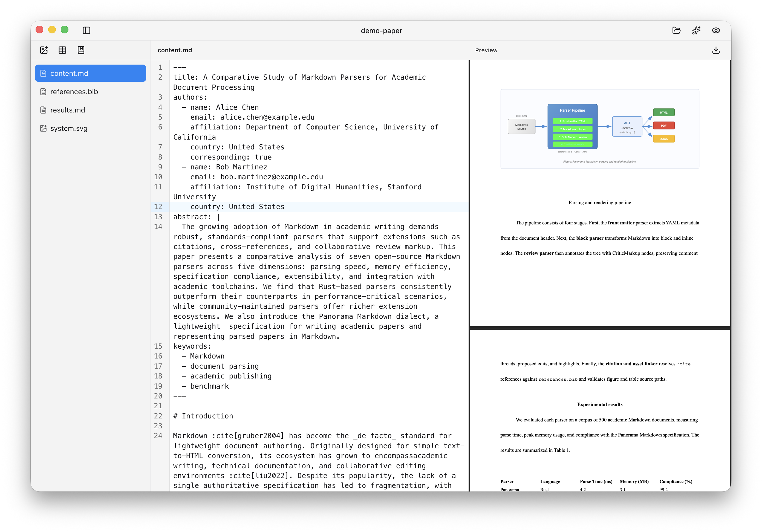This screenshot has height=532, width=762.
Task: Click the insert table icon
Action: [62, 50]
